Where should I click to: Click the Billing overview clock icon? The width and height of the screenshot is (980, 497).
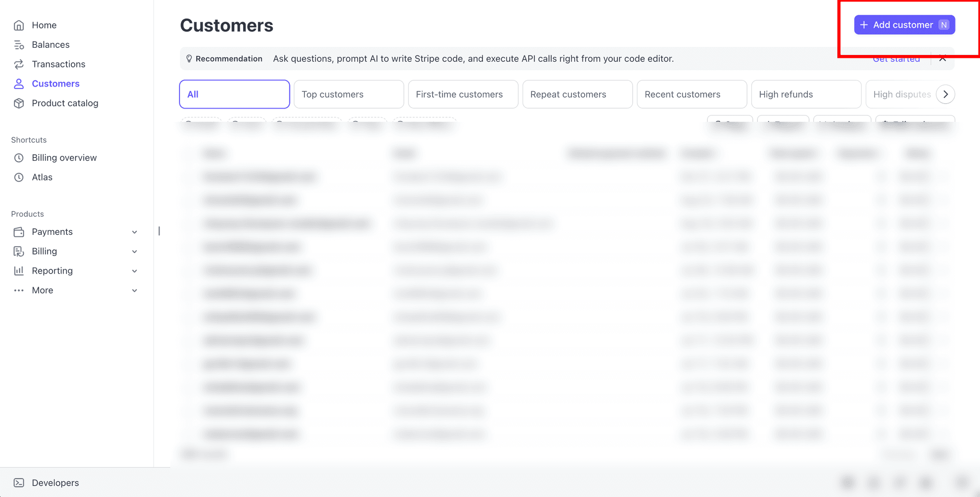click(19, 157)
